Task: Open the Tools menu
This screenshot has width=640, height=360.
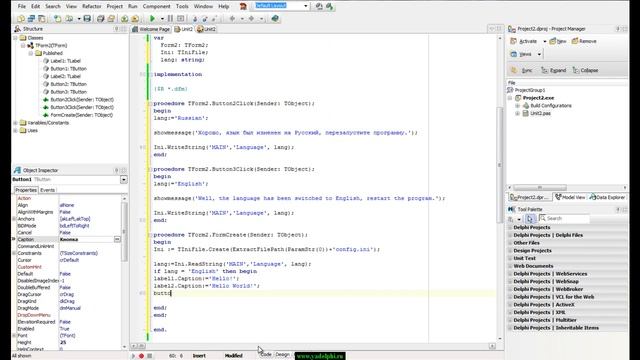Action: 182,6
